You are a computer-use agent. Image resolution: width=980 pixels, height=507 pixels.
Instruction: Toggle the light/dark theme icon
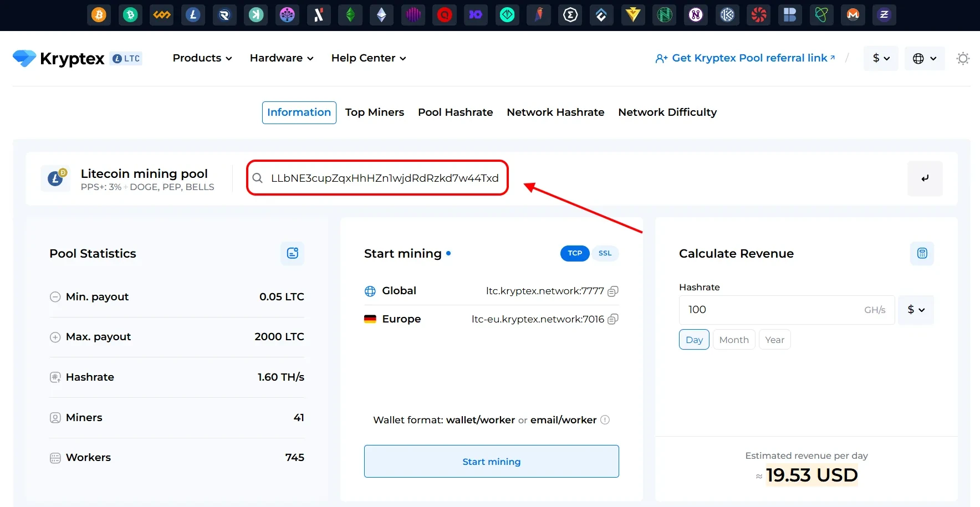963,58
